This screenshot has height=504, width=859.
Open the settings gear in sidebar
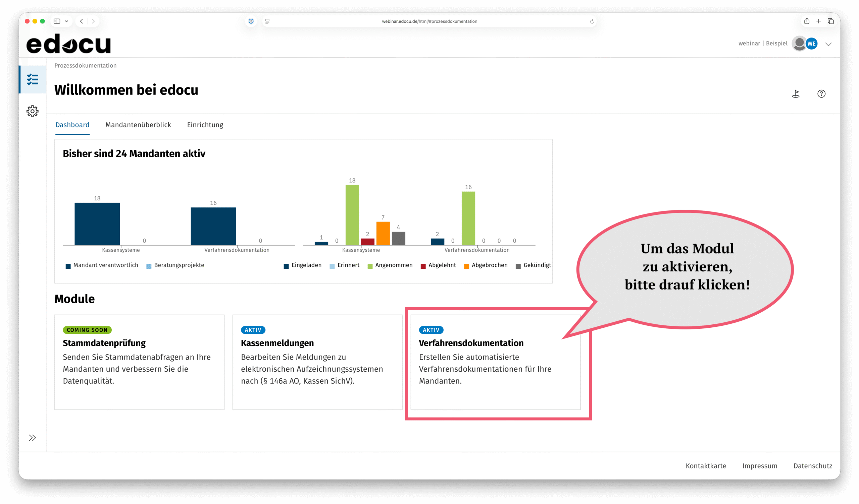click(33, 111)
